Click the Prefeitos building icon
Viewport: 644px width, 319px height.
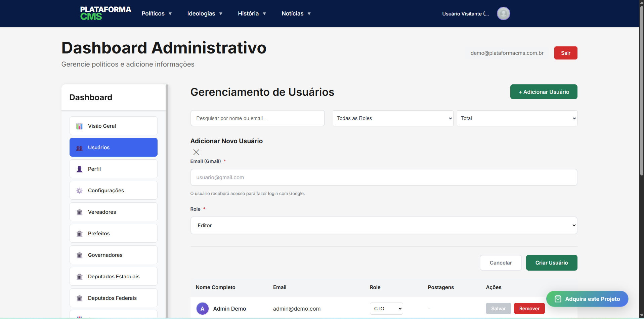pyautogui.click(x=79, y=234)
